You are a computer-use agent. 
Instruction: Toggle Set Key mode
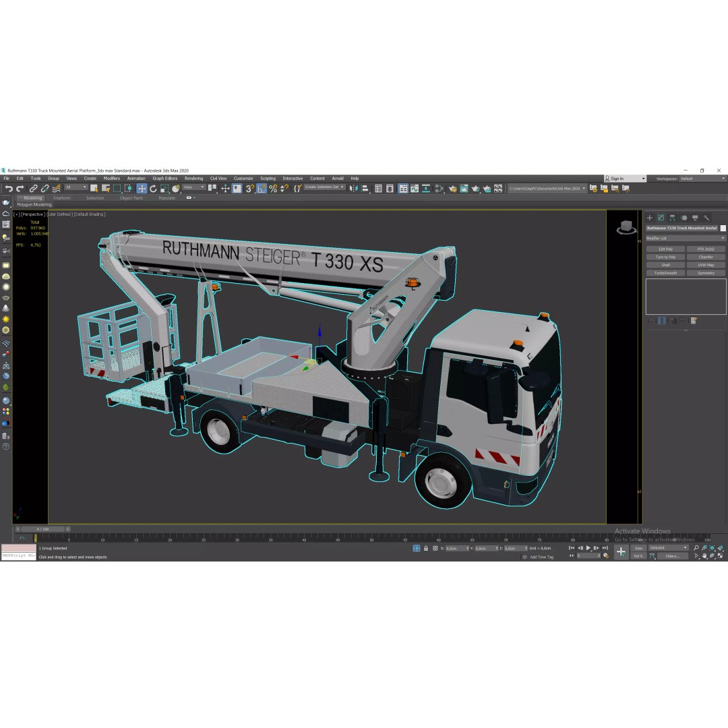coord(638,555)
